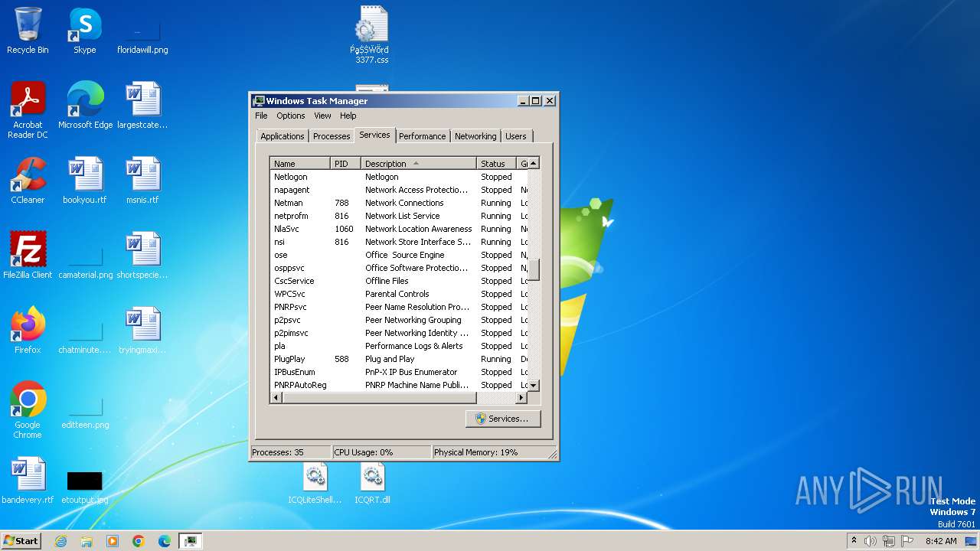Image resolution: width=980 pixels, height=551 pixels.
Task: Click the horizontal scroll left arrow
Action: coord(276,398)
